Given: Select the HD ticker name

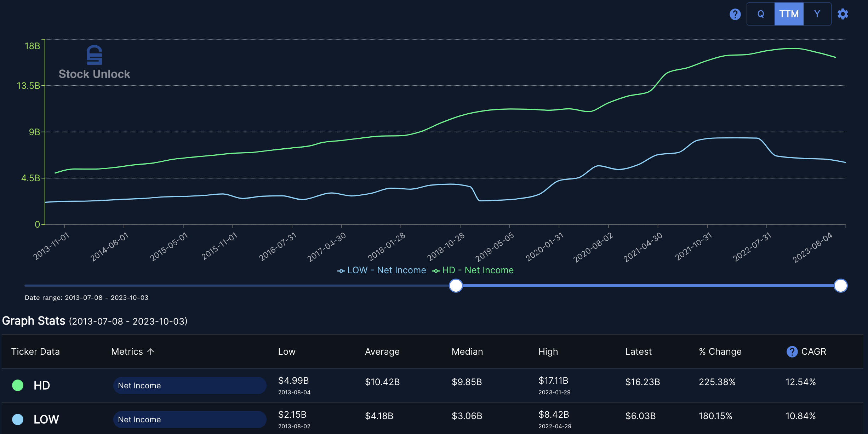Looking at the screenshot, I should click(x=42, y=385).
